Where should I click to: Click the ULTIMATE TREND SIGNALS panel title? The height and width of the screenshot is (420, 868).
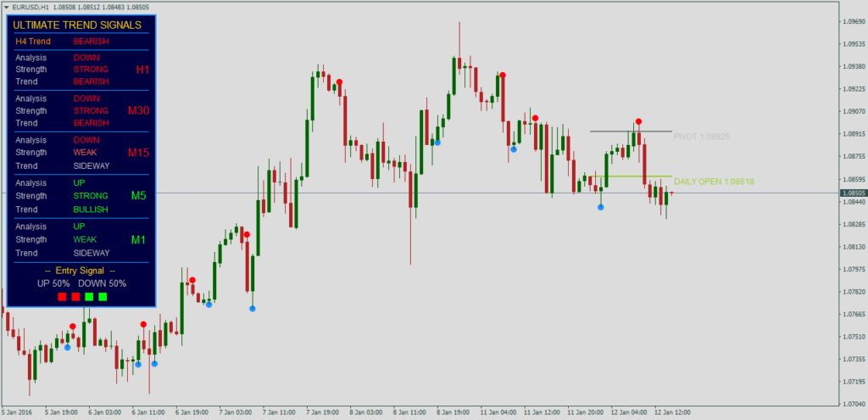click(77, 25)
